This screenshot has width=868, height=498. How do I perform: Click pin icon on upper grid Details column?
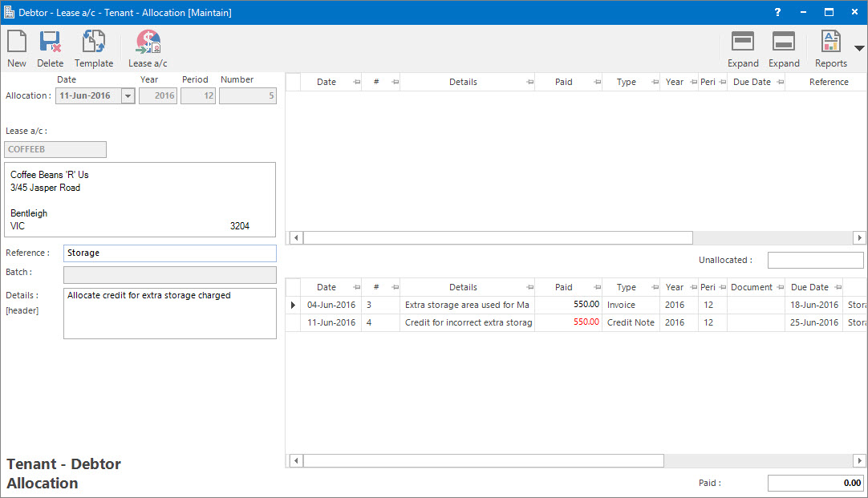point(529,82)
